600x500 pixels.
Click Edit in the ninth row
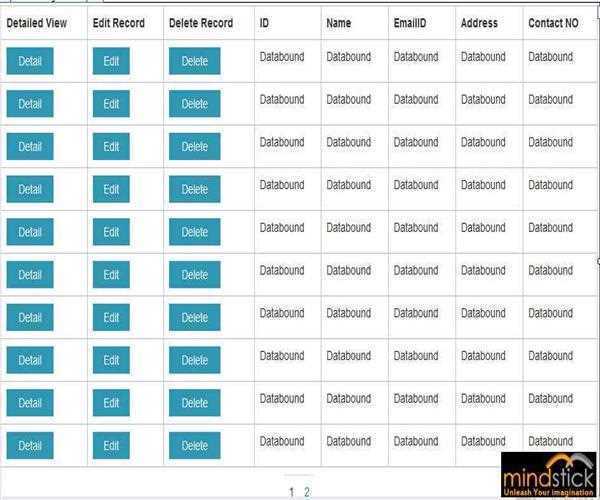pos(111,403)
